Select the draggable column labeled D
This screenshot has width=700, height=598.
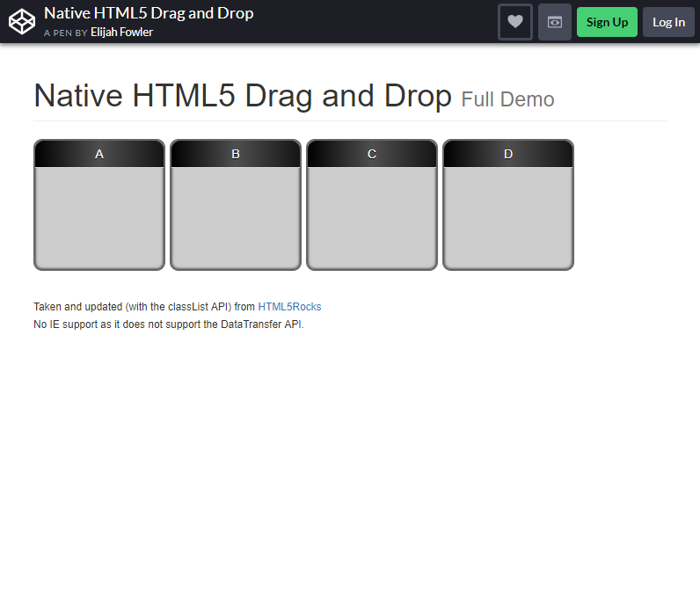coord(508,205)
